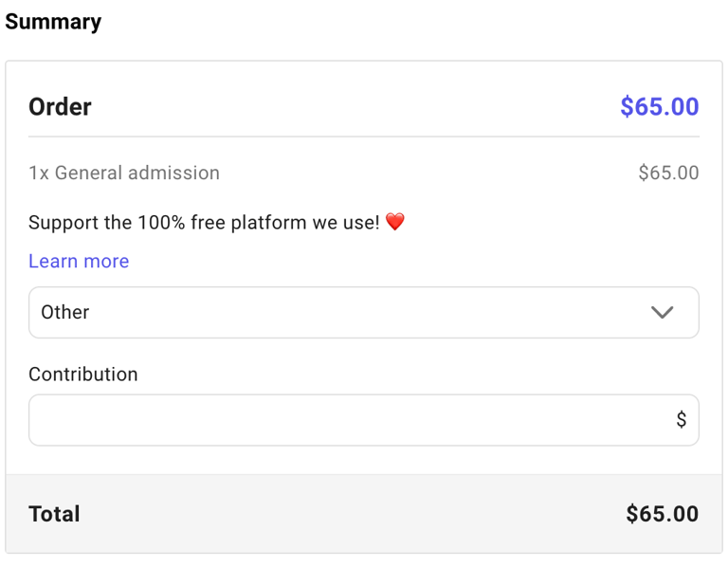Click the Contribution field label

point(83,375)
